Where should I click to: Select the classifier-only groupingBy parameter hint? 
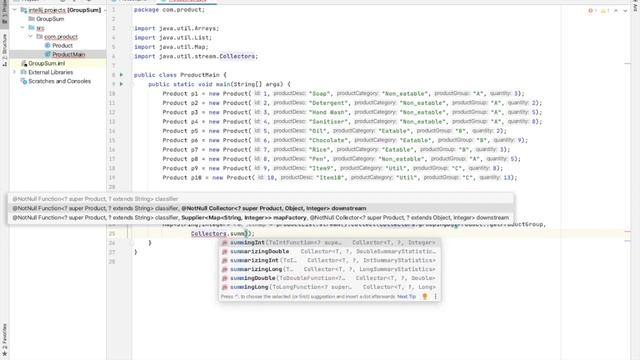[x=261, y=199]
